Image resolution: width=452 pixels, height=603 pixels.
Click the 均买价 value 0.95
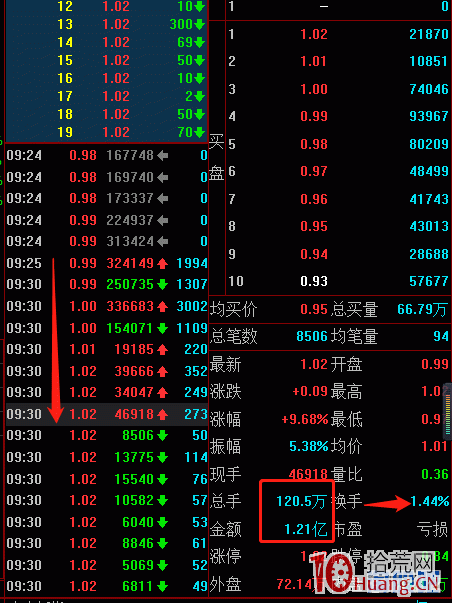tap(314, 310)
